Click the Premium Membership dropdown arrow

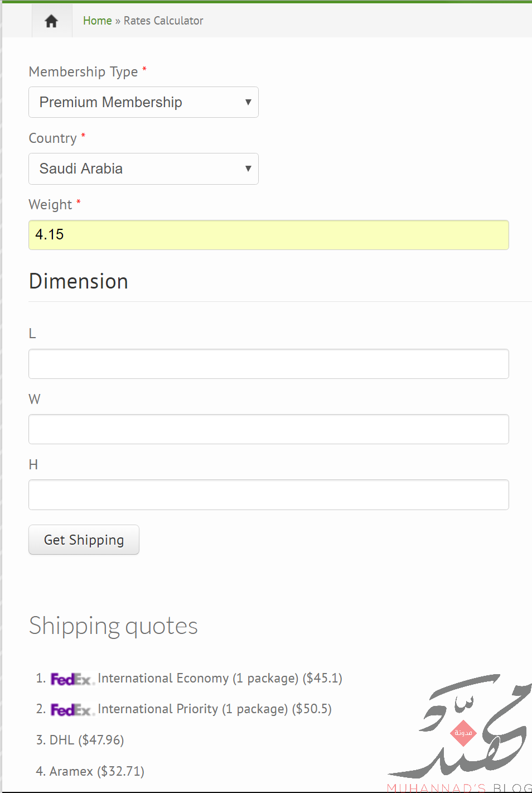[x=248, y=102]
